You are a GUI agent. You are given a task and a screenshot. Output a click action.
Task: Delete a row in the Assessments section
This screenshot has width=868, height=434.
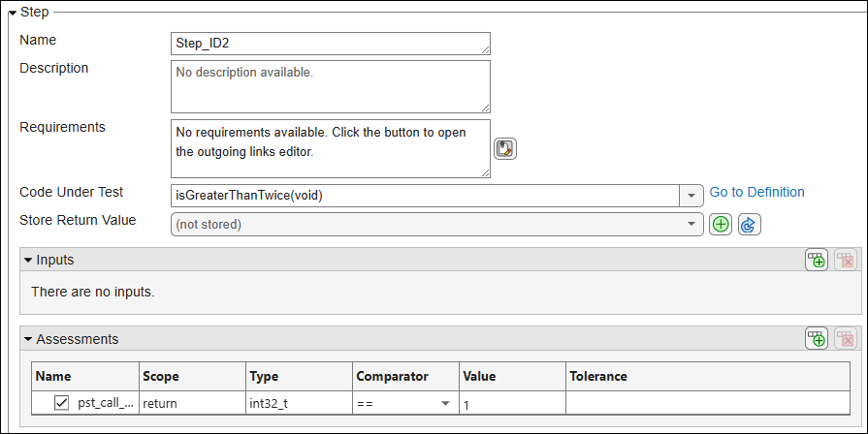[846, 338]
